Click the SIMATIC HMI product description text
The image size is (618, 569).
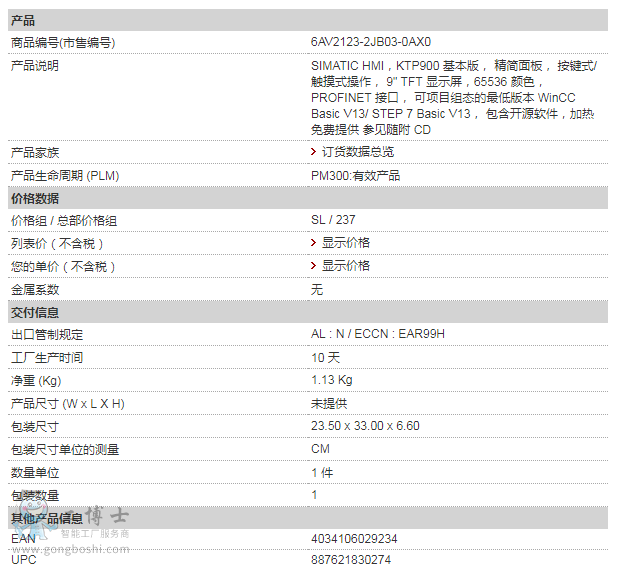pos(454,97)
